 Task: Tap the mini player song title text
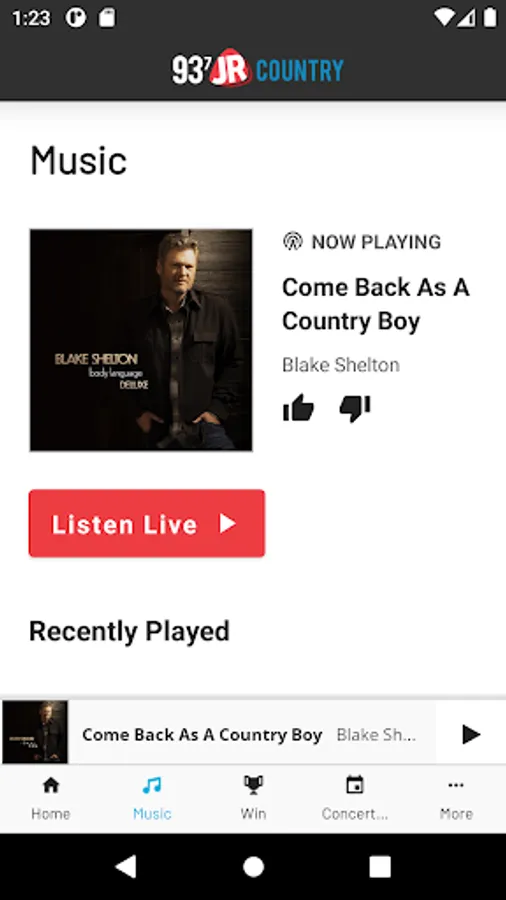202,734
